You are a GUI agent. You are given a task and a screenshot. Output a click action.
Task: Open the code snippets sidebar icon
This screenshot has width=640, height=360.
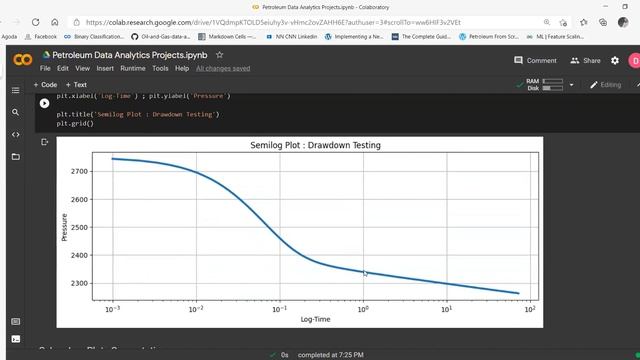point(16,134)
